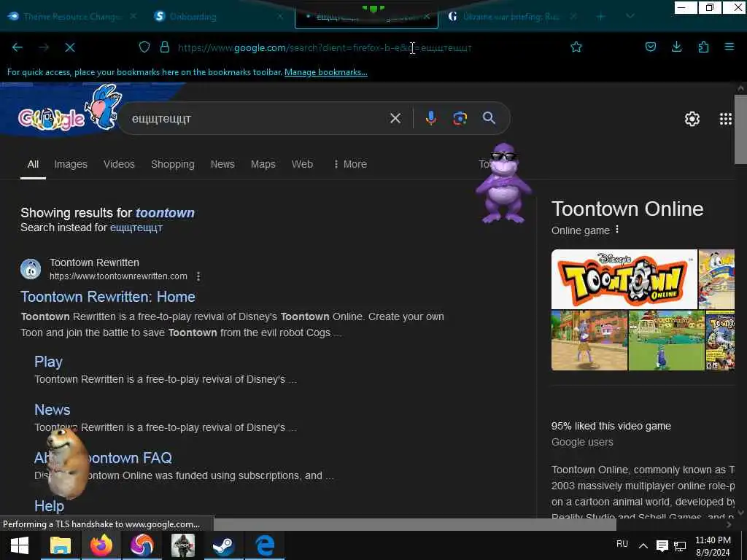Viewport: 747px width, 560px height.
Task: Start a search by voice
Action: (430, 118)
